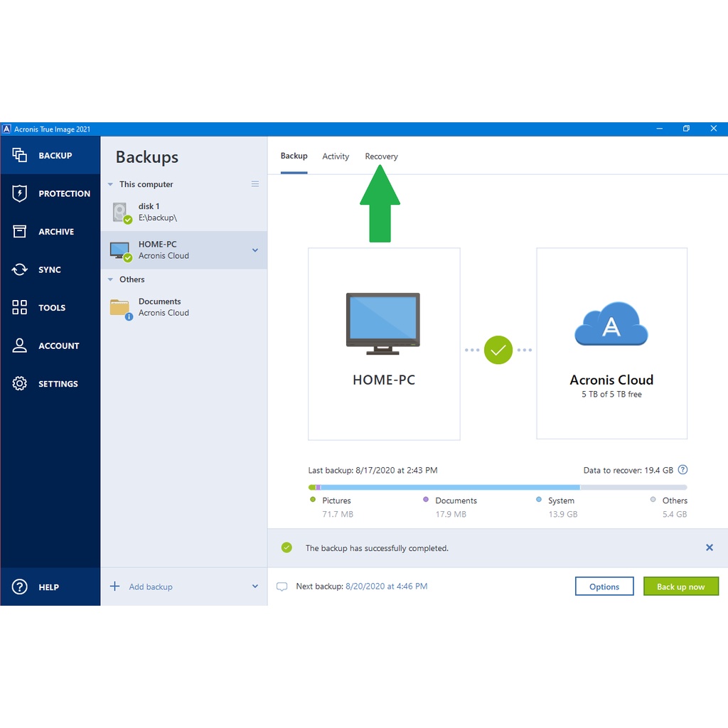This screenshot has width=728, height=728.
Task: Open Help from the sidebar
Action: click(50, 587)
